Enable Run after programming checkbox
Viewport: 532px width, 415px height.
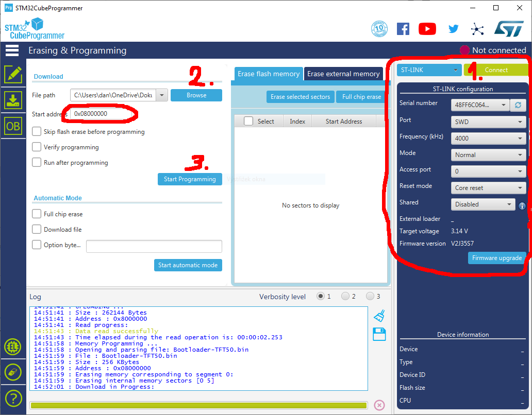pyautogui.click(x=37, y=162)
